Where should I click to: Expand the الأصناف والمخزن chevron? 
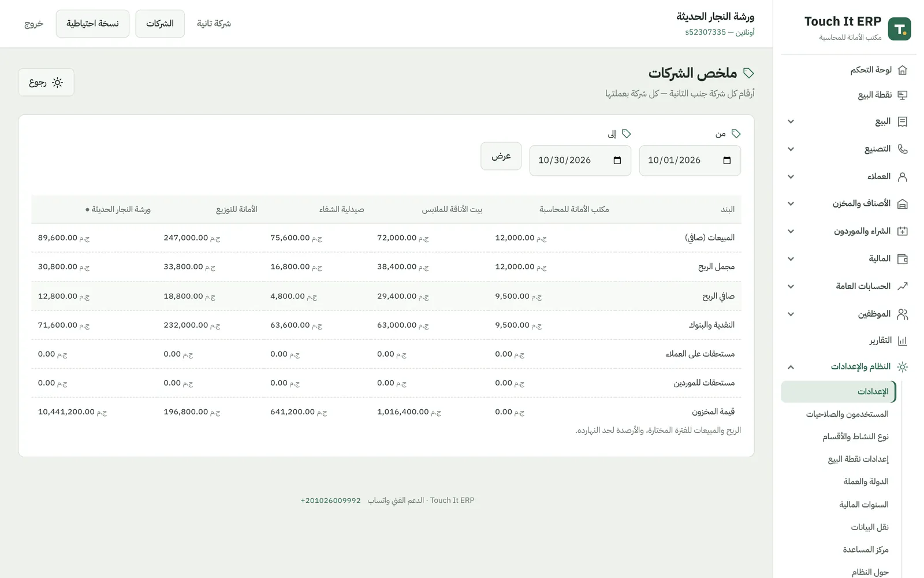click(x=791, y=204)
